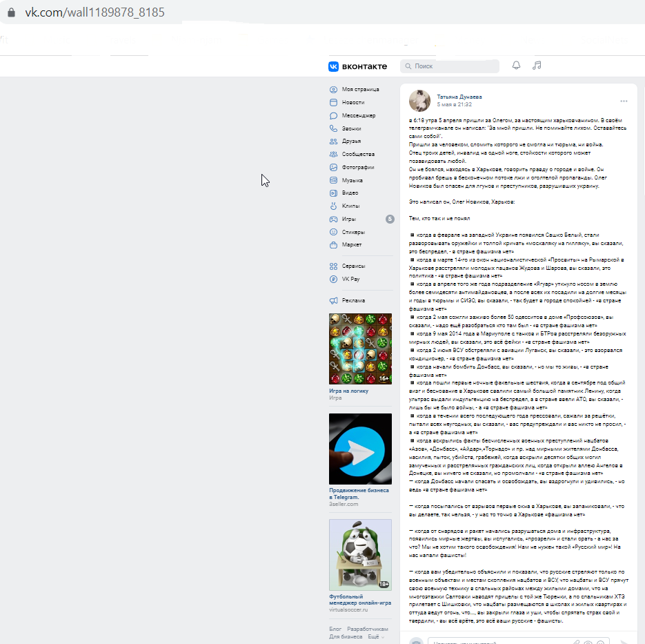The width and height of the screenshot is (645, 644).
Task: Click the Игры badge showing 5
Action: coord(390,219)
